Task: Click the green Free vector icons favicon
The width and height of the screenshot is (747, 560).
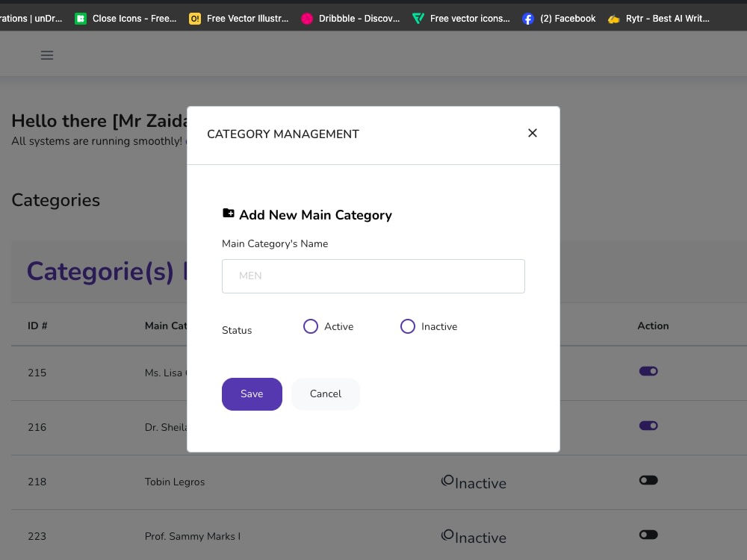Action: tap(418, 19)
